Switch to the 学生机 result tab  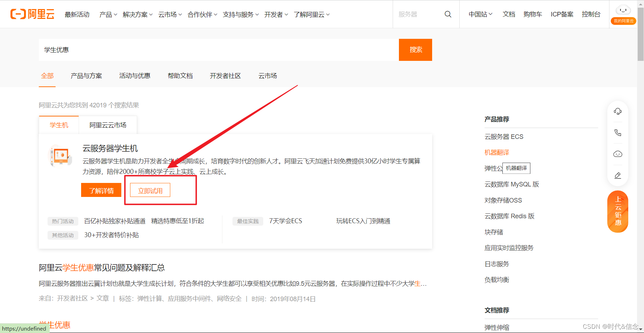[59, 125]
